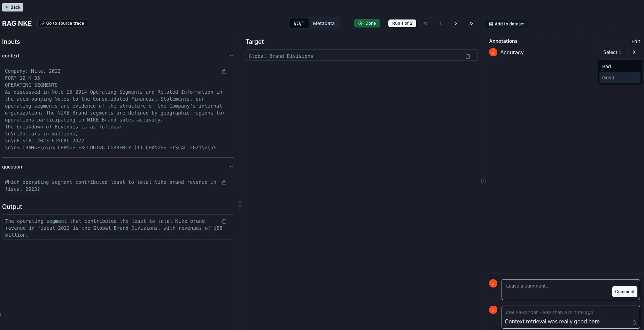Click the Done status button
This screenshot has height=330, width=644.
367,23
